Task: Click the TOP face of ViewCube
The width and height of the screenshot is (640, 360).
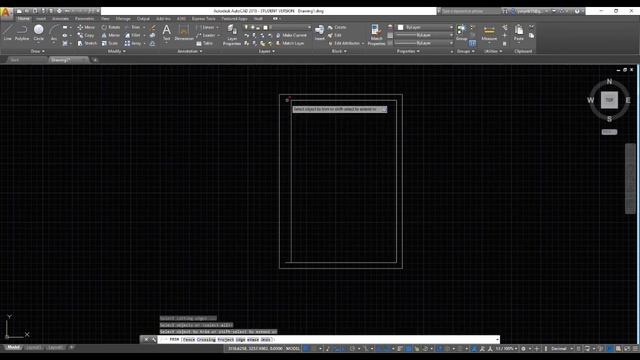Action: [x=609, y=100]
